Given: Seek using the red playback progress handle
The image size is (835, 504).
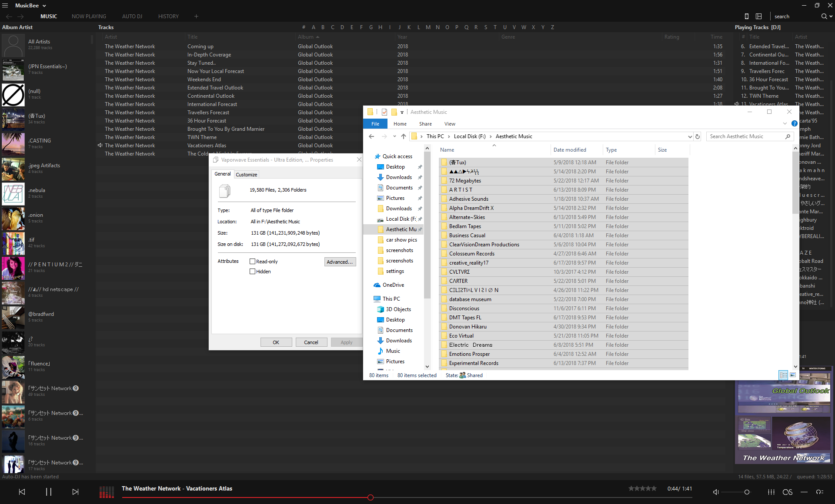Looking at the screenshot, I should (371, 497).
